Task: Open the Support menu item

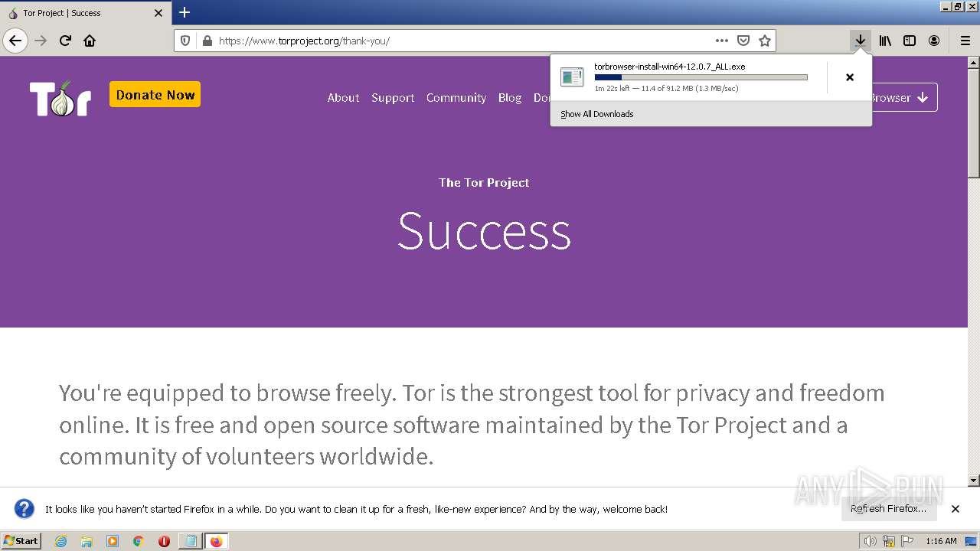Action: 393,97
